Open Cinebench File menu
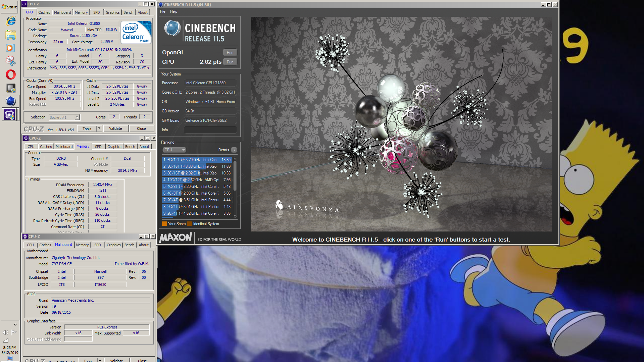This screenshot has height=362, width=644. (163, 11)
